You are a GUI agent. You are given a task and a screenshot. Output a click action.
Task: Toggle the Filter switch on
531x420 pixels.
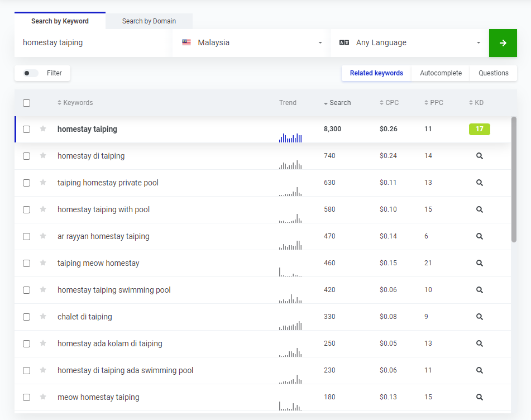(x=31, y=73)
